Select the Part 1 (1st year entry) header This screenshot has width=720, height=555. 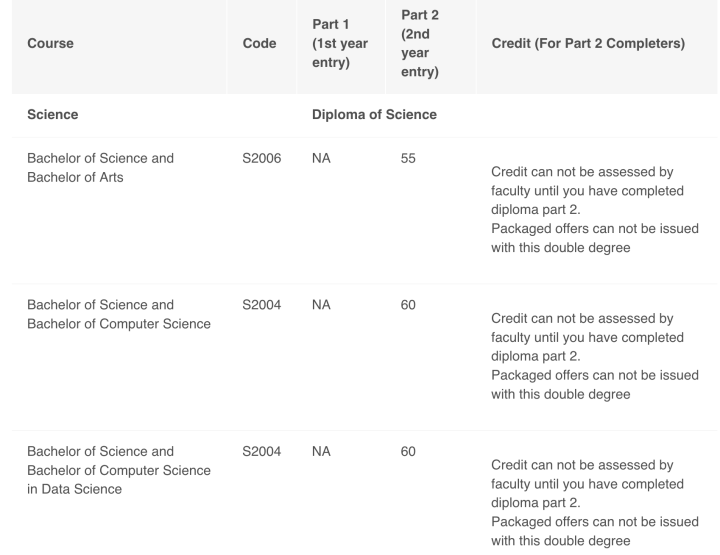pos(340,43)
